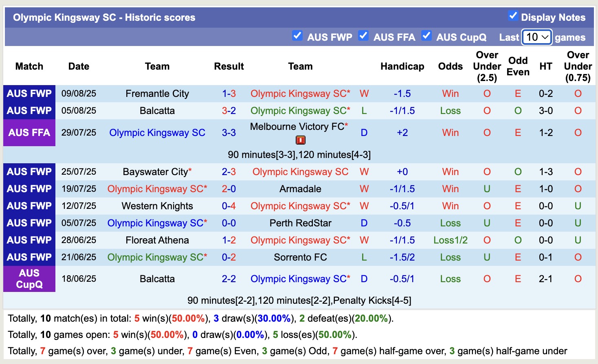This screenshot has height=364, width=598.
Task: Click the AUS FWP badge on Fremantle City row
Action: pos(29,93)
